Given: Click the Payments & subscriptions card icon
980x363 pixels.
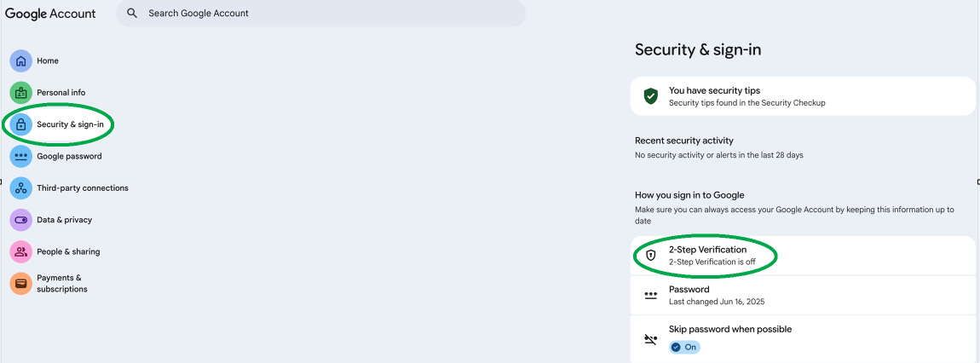Looking at the screenshot, I should [x=21, y=283].
